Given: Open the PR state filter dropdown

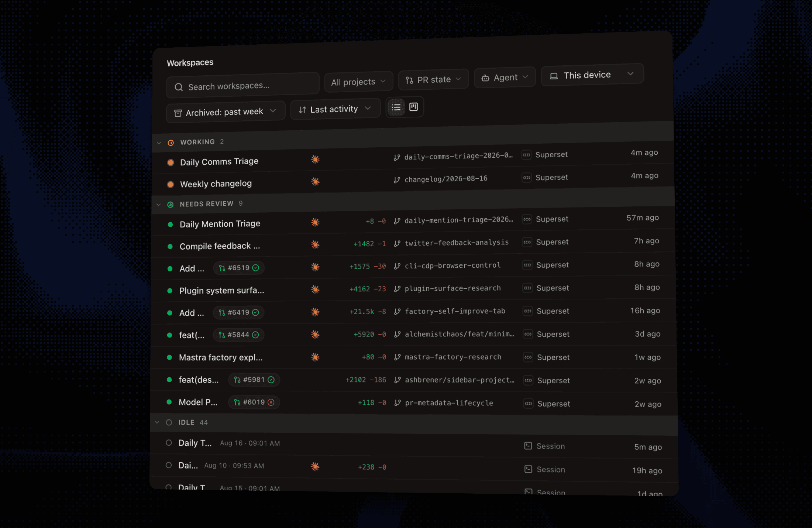Looking at the screenshot, I should point(433,79).
